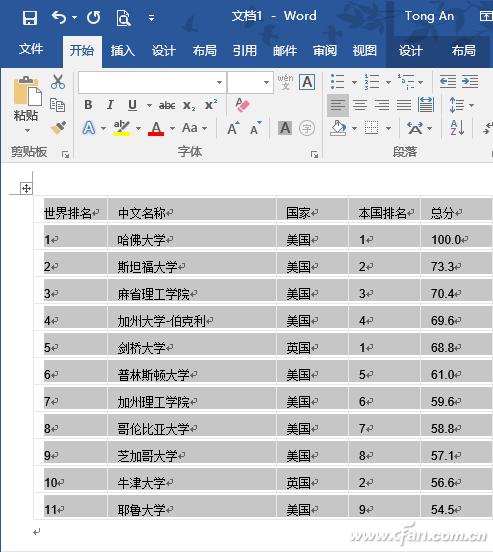Undo the last action
The image size is (493, 552).
59,17
